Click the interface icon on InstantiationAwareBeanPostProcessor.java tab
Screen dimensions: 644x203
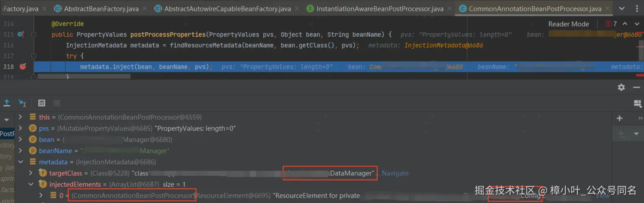tap(310, 9)
